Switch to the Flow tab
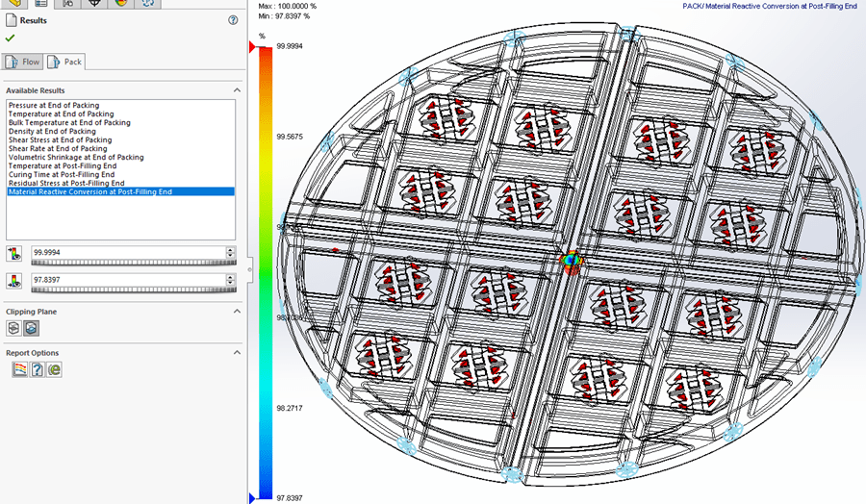The width and height of the screenshot is (866, 504). click(23, 62)
